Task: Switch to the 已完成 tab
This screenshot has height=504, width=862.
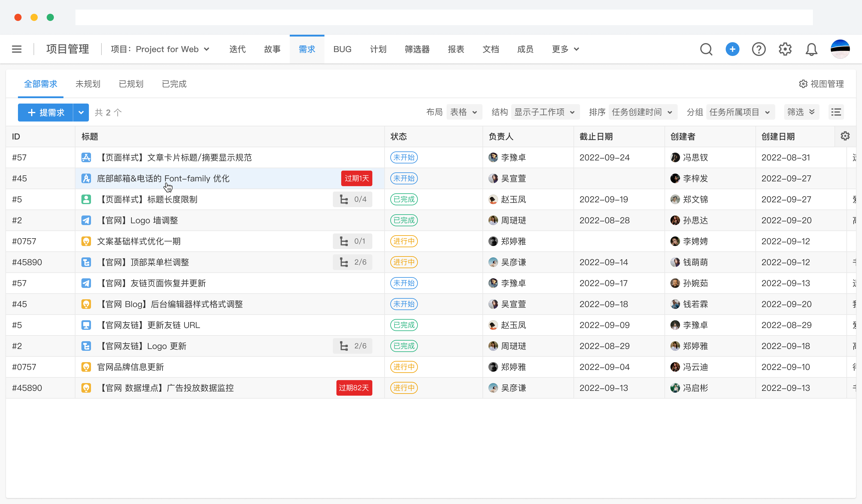Action: pyautogui.click(x=174, y=84)
